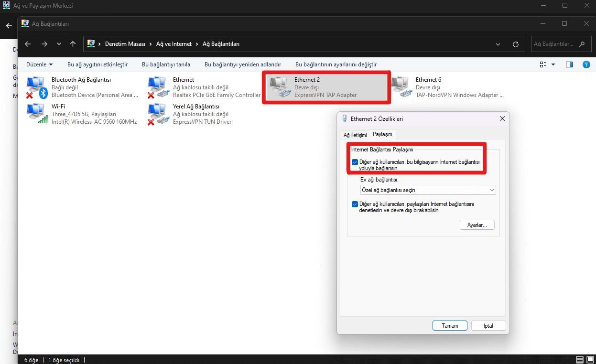Select the Wi-Fi connection icon
The height and width of the screenshot is (364, 596).
click(37, 114)
